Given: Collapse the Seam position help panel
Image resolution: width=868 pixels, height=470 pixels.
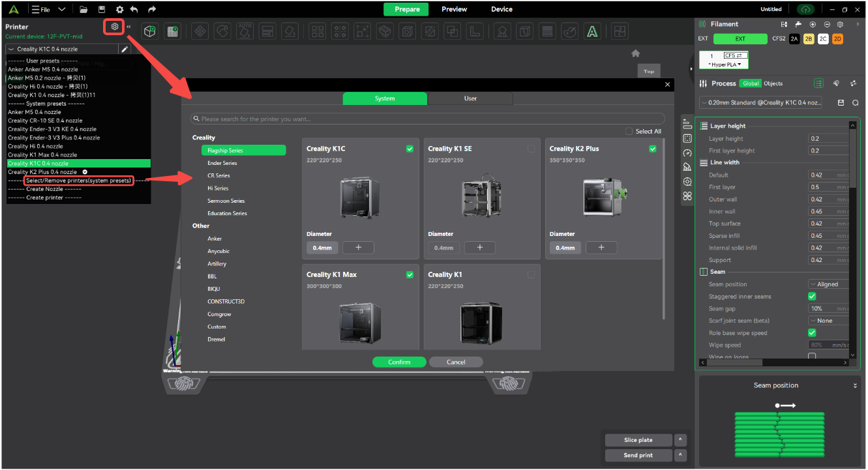Looking at the screenshot, I should 855,385.
